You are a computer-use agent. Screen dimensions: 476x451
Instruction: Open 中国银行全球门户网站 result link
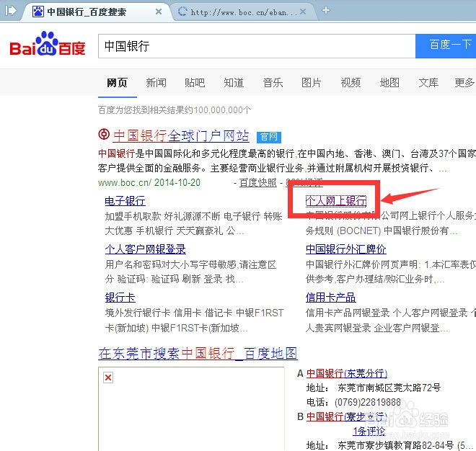tap(181, 136)
